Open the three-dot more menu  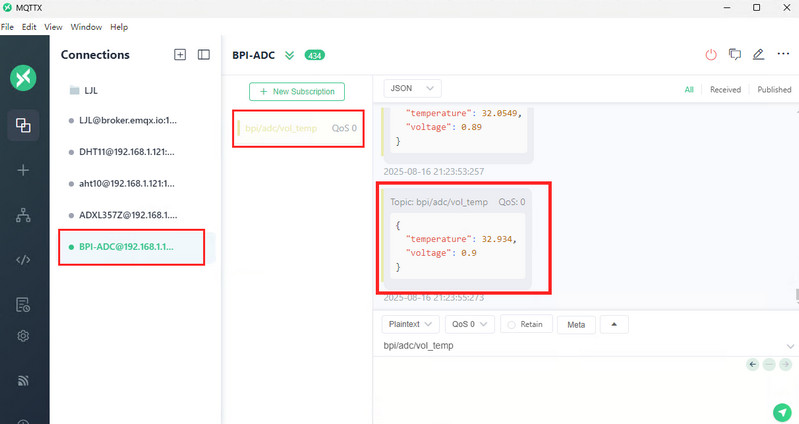click(x=783, y=54)
